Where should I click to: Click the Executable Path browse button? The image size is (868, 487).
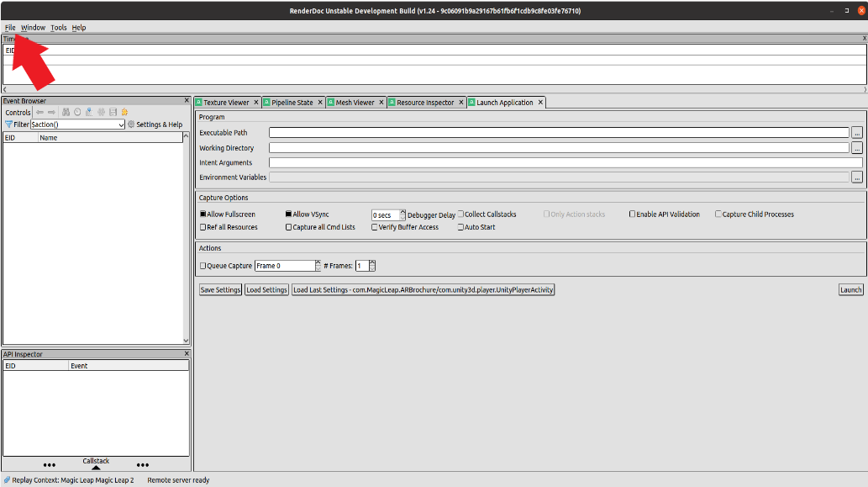(x=858, y=132)
